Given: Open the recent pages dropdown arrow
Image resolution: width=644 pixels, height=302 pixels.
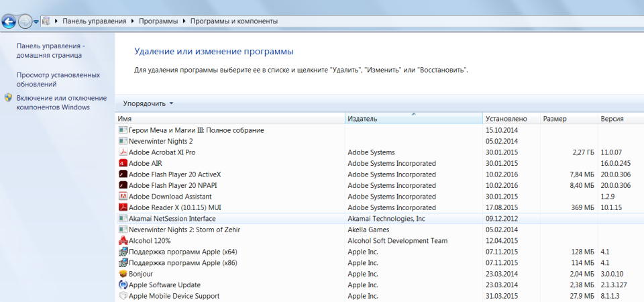Looking at the screenshot, I should click(36, 21).
